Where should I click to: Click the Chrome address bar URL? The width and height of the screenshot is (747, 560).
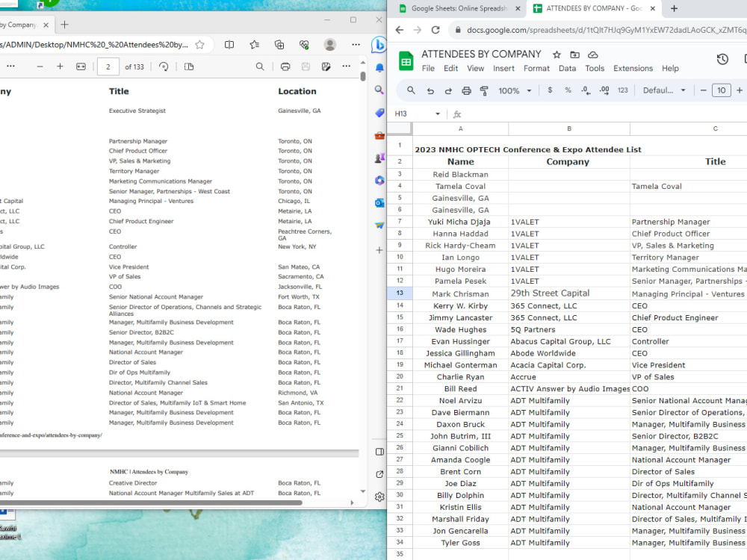(605, 30)
